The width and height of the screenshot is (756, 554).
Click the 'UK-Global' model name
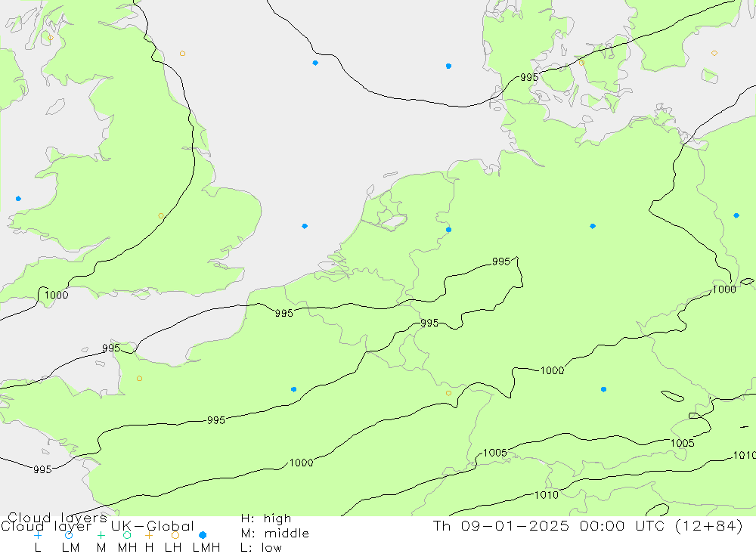[153, 526]
